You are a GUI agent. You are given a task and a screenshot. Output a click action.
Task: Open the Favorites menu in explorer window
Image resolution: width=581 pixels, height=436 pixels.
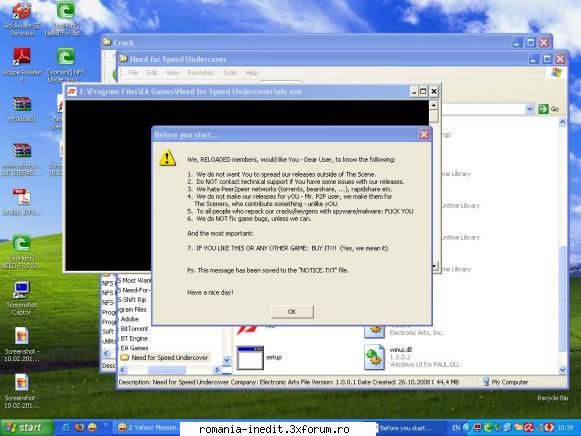pyautogui.click(x=200, y=73)
